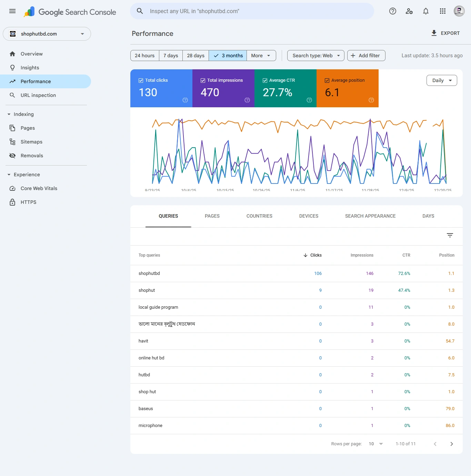Click the URL inspection search field
Image resolution: width=471 pixels, height=476 pixels.
252,11
